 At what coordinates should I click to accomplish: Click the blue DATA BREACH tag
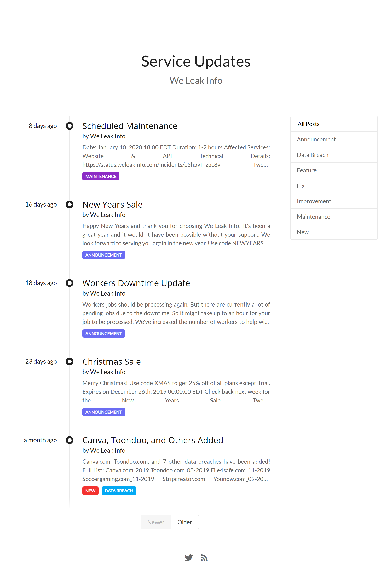pos(119,491)
